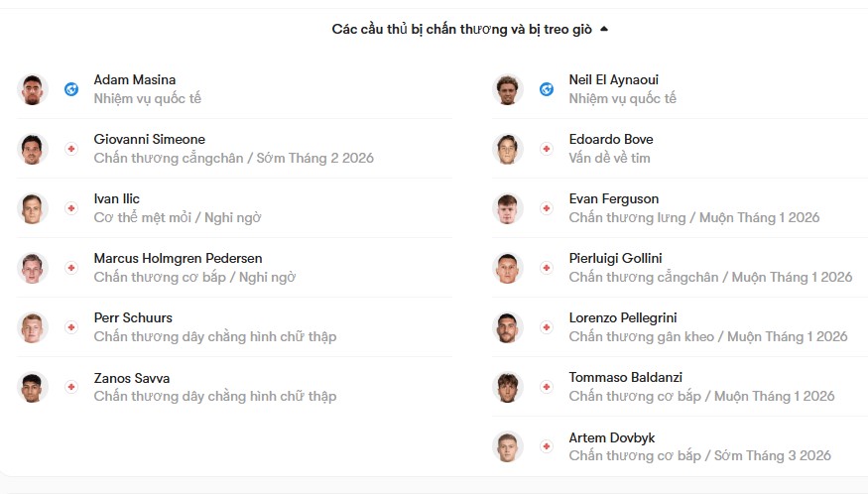Open Marcus Holmgren Pedersen's profile

coord(178,258)
